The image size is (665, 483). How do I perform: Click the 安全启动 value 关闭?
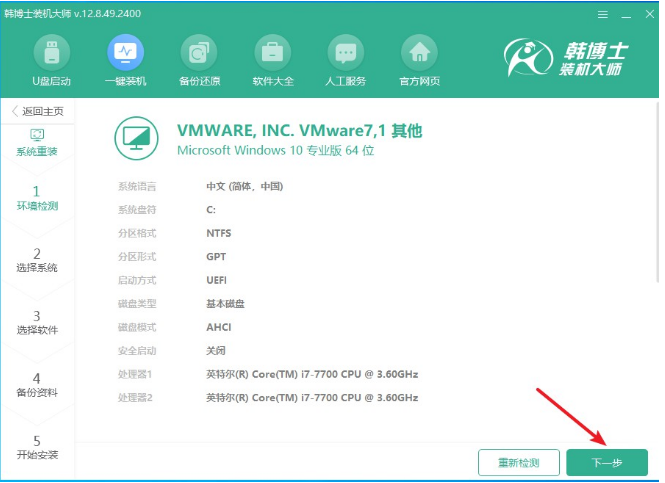point(216,351)
